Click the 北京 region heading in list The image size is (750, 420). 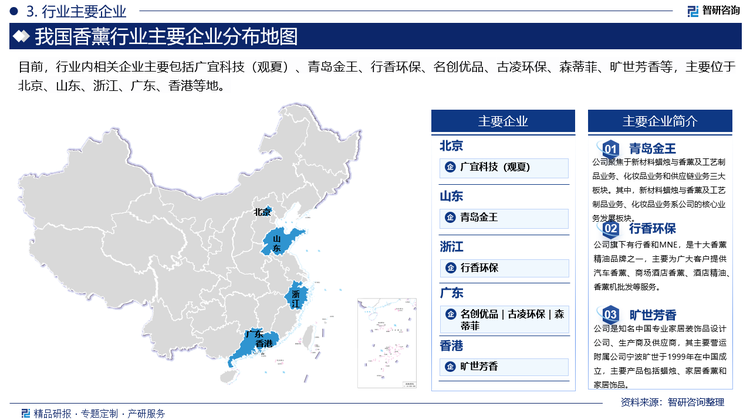coord(451,145)
